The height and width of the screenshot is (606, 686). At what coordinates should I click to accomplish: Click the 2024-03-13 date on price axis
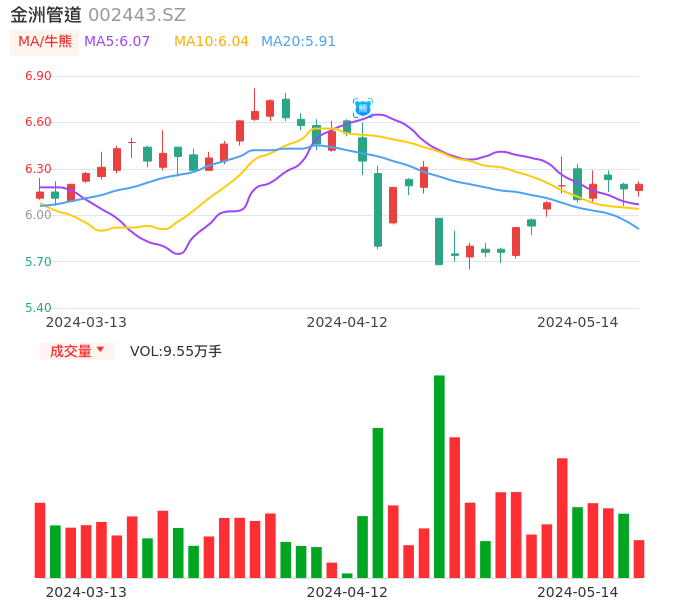(x=86, y=322)
